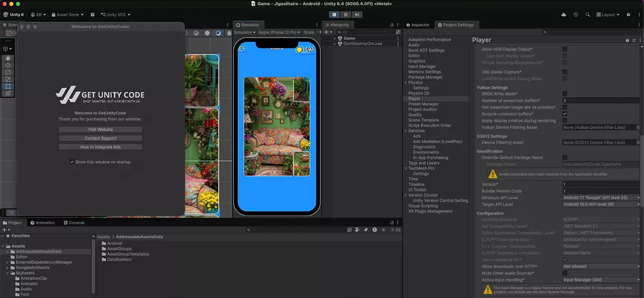Open the undo history clock icon

click(x=575, y=14)
